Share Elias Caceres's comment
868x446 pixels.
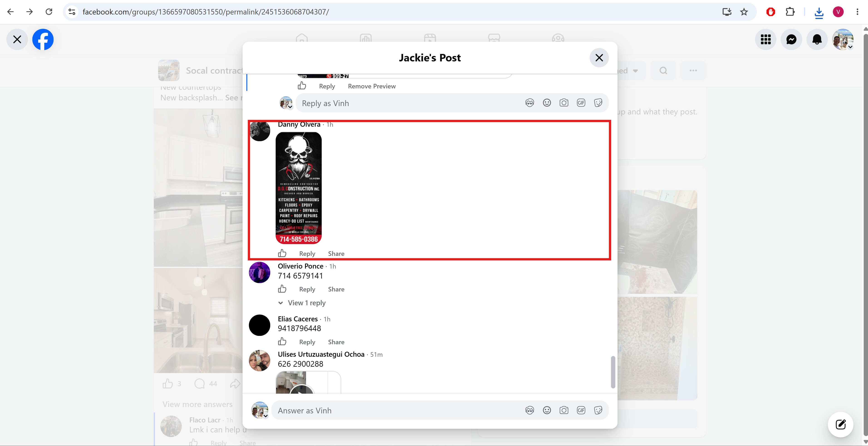(336, 342)
